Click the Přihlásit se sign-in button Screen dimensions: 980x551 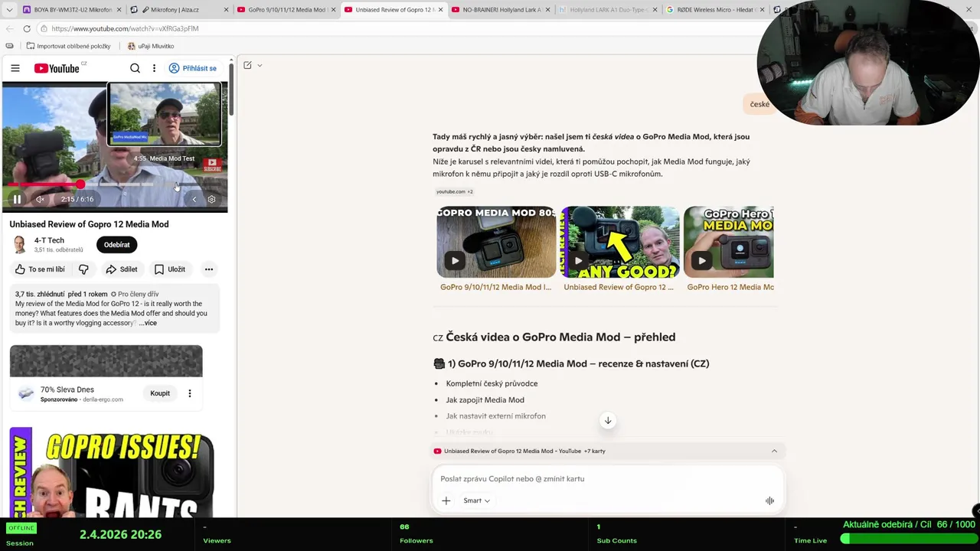(193, 68)
